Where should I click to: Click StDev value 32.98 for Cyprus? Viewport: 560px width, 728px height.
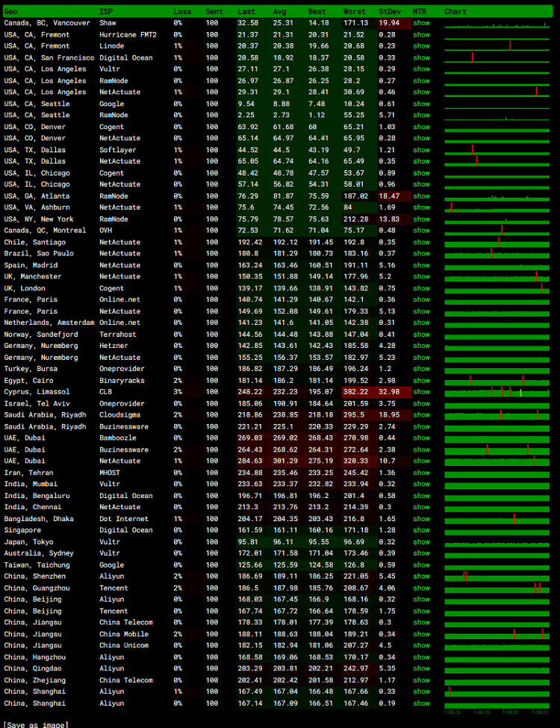coord(389,392)
